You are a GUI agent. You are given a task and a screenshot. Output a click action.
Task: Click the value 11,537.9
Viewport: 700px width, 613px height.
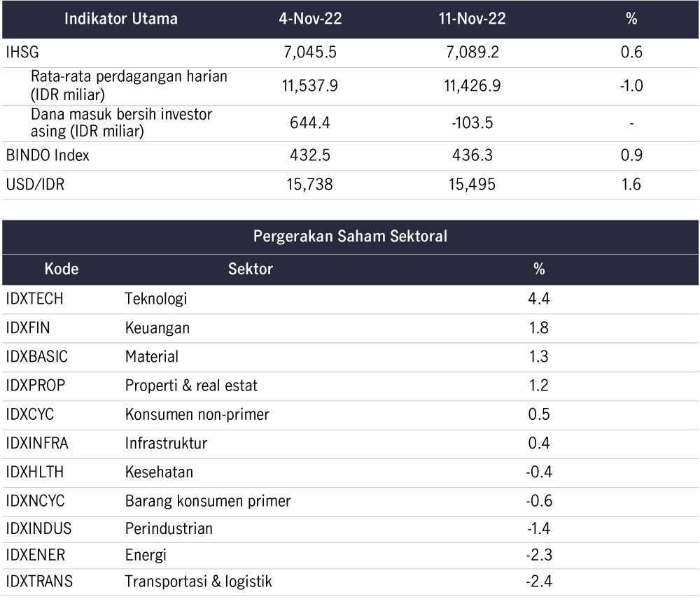click(x=310, y=85)
